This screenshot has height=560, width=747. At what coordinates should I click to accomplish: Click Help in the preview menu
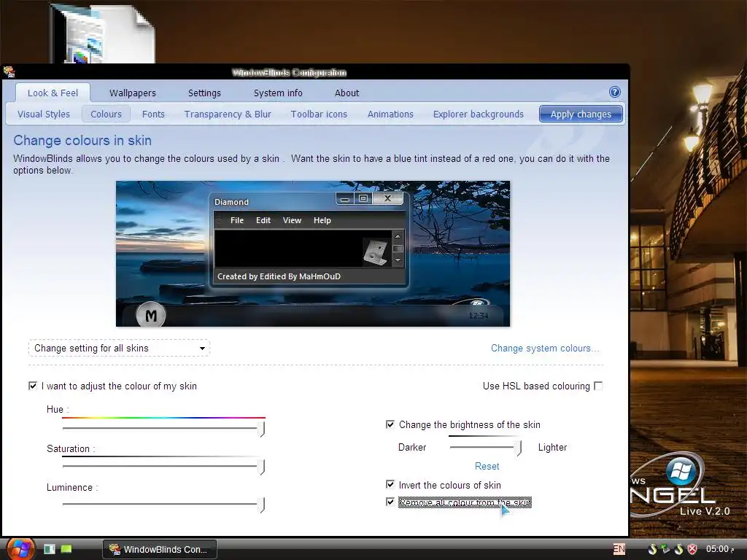pyautogui.click(x=322, y=220)
